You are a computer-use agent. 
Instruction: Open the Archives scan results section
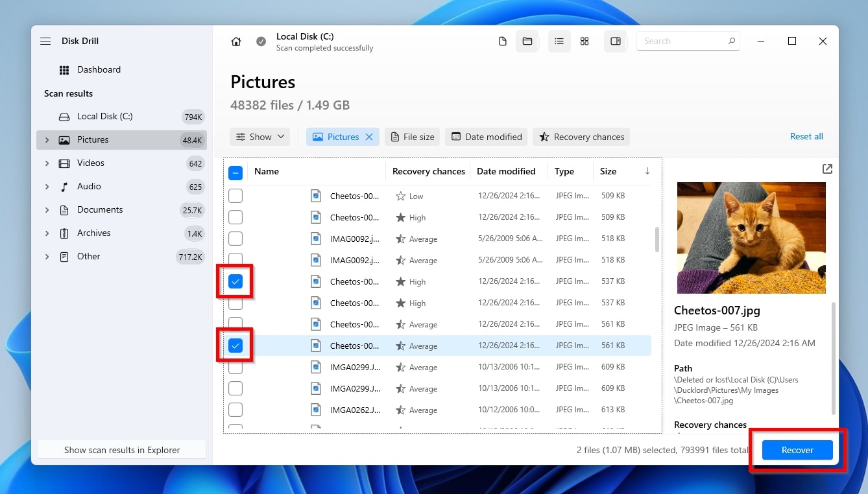[x=93, y=233]
